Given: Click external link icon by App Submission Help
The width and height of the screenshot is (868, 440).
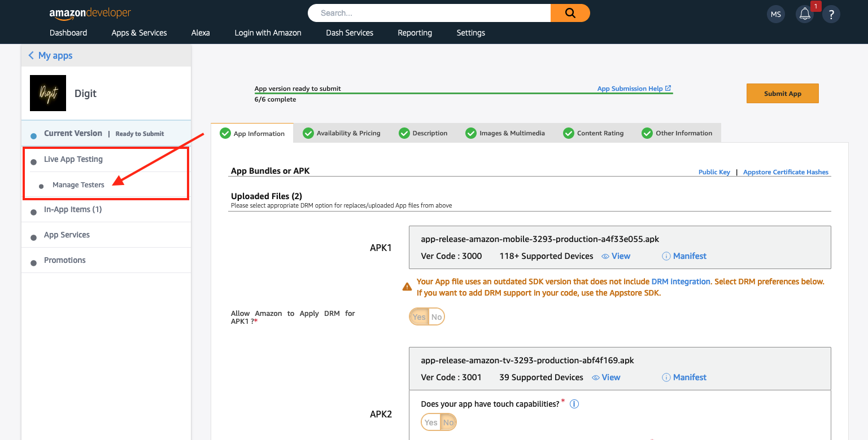Looking at the screenshot, I should click(668, 88).
